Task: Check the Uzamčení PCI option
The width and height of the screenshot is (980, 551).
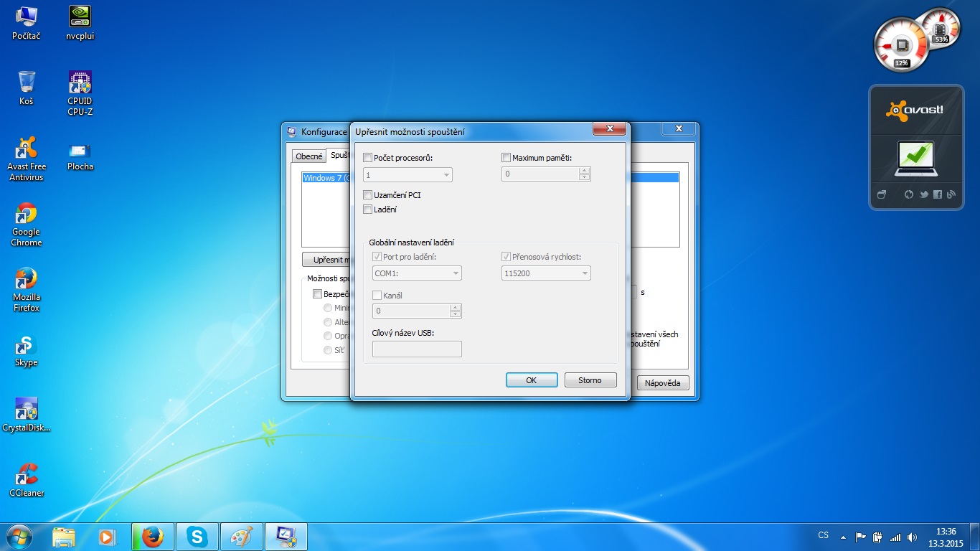Action: click(x=368, y=195)
